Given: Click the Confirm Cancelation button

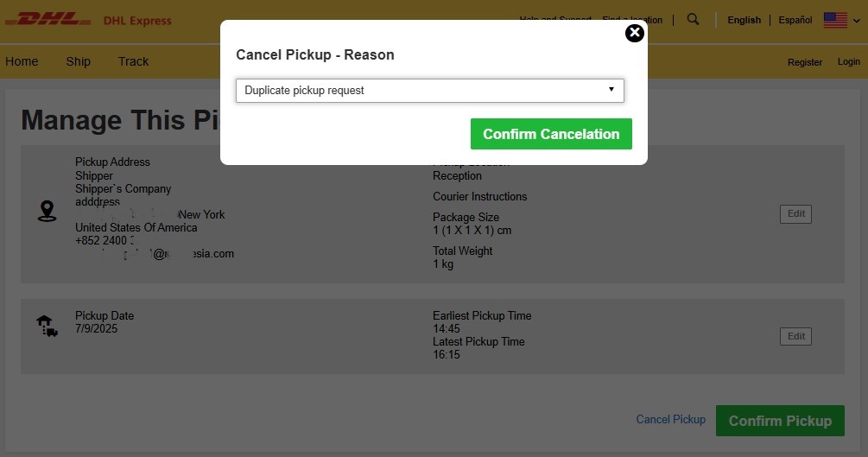Looking at the screenshot, I should click(x=551, y=134).
